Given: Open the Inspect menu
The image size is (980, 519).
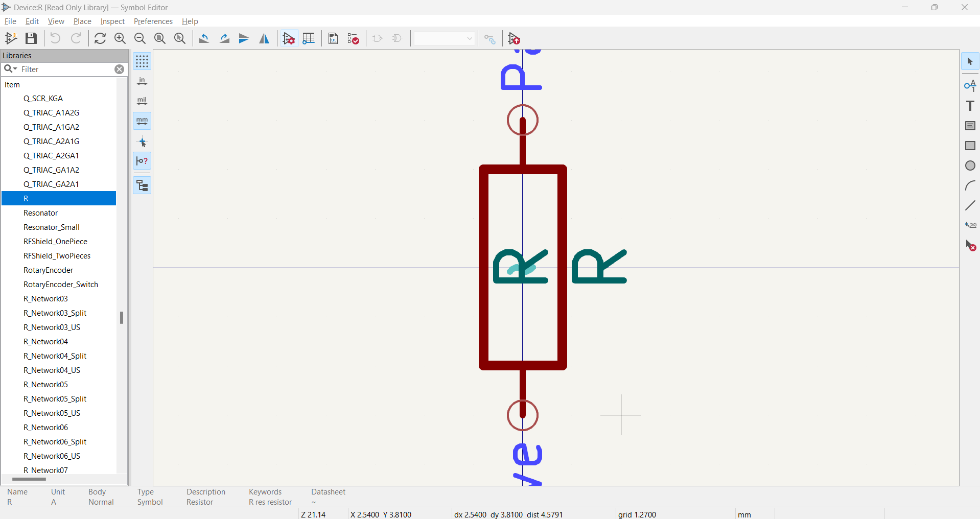Looking at the screenshot, I should (112, 21).
